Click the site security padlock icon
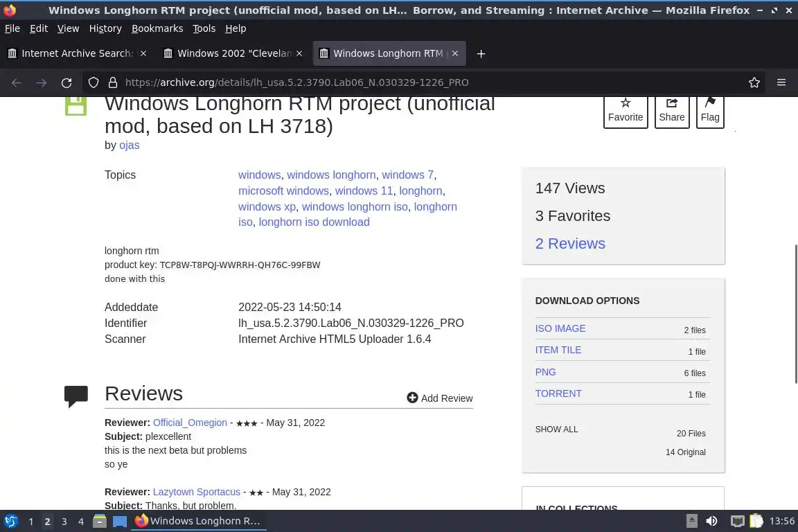Image resolution: width=798 pixels, height=532 pixels. 112,82
